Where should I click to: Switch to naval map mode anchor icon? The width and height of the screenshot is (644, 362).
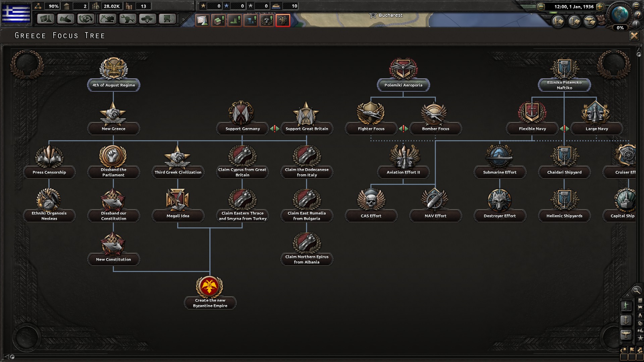point(626,320)
